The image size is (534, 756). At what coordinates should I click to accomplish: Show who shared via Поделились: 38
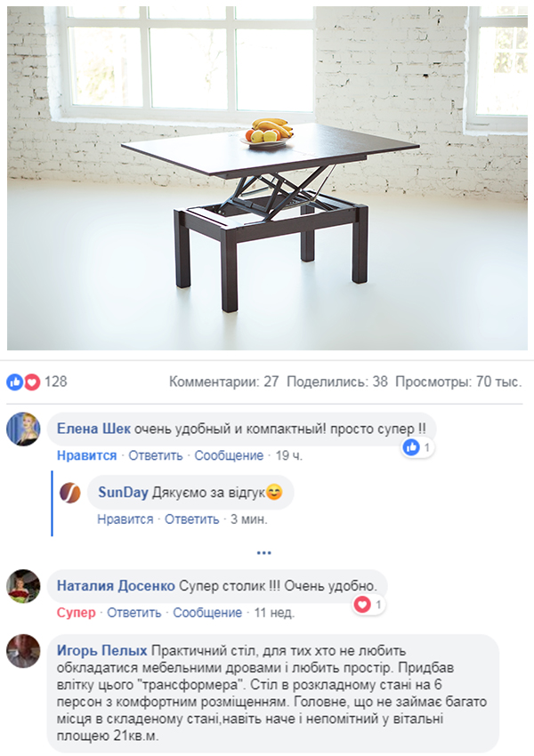point(337,382)
